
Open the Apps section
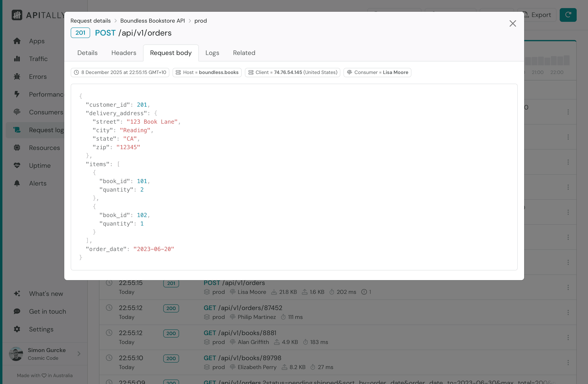pyautogui.click(x=37, y=41)
